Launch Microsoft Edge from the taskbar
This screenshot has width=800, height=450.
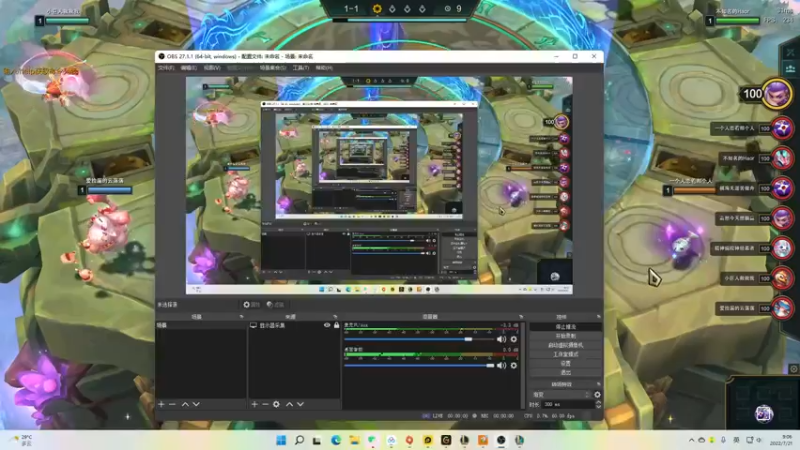pos(336,440)
